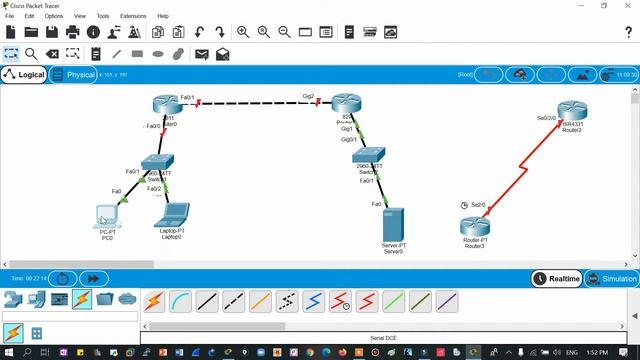Fast forward time button
Screen dimensions: 640x360
94,279
